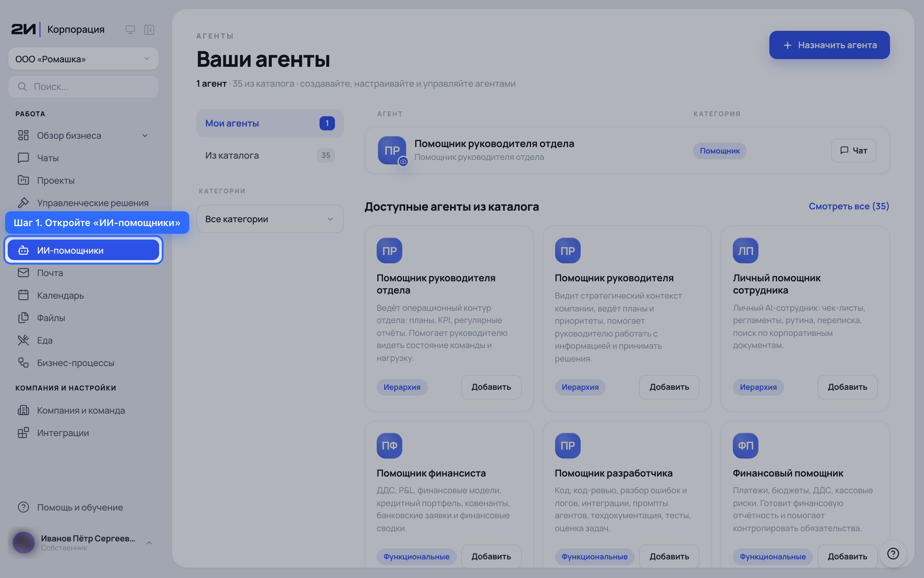Open the floating help question button
The height and width of the screenshot is (578, 924).
(x=893, y=553)
